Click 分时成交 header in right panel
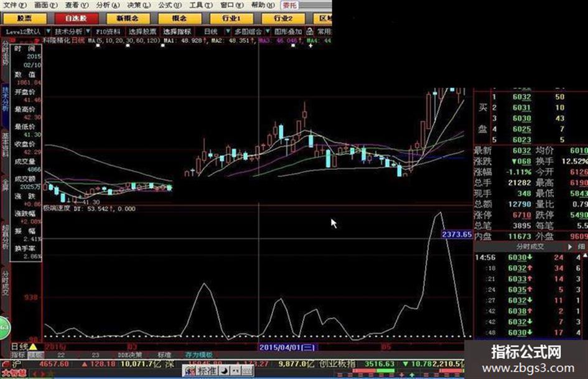 [x=530, y=246]
